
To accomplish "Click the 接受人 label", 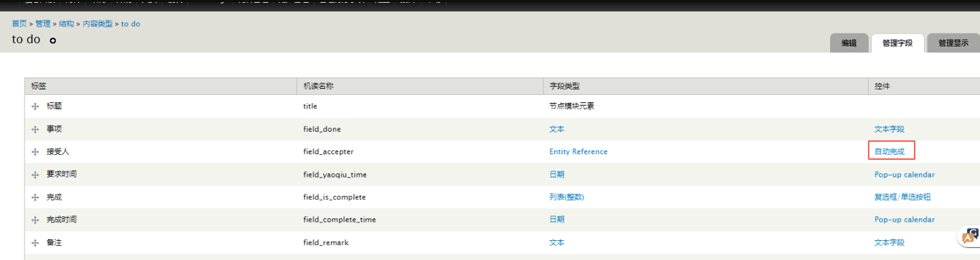I will click(x=58, y=151).
